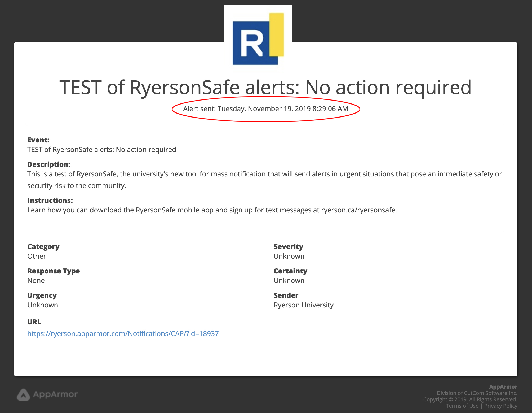Viewport: 532px width, 413px height.
Task: Open the ryerson.apparmor.com notification link
Action: coord(123,334)
